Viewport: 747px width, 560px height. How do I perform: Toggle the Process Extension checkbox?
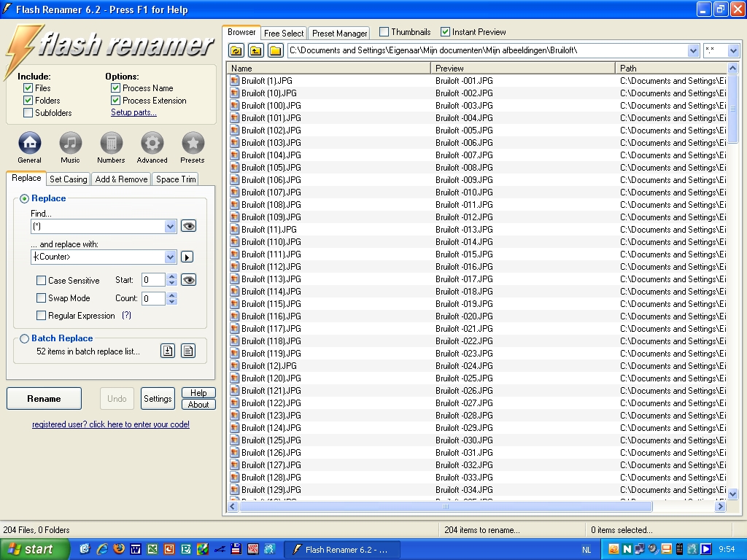tap(115, 101)
